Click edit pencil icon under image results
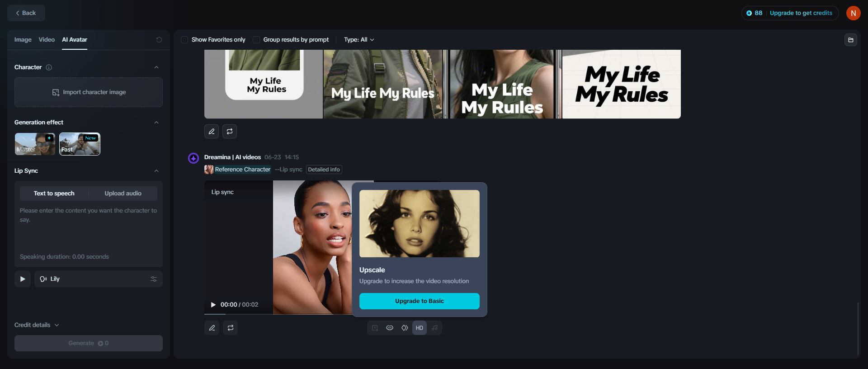This screenshot has height=369, width=868. [212, 132]
